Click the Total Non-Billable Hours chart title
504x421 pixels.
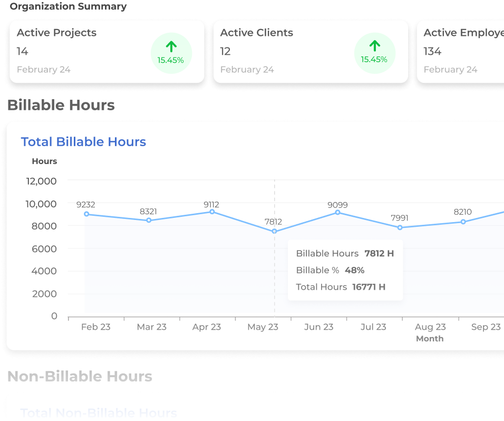click(99, 413)
